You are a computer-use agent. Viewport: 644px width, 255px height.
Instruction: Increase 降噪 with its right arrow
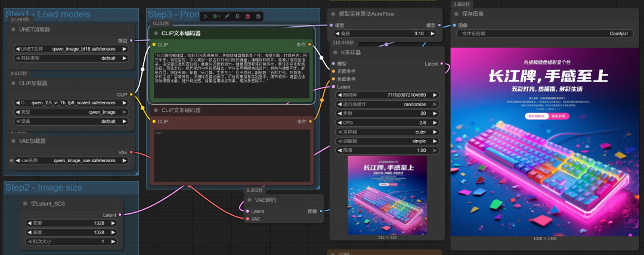point(435,150)
